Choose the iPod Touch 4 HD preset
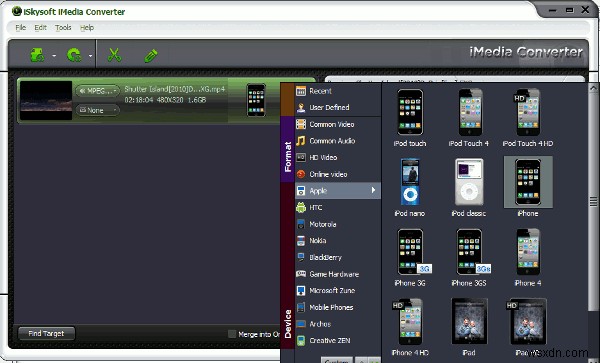Image resolution: width=600 pixels, height=363 pixels. tap(528, 118)
